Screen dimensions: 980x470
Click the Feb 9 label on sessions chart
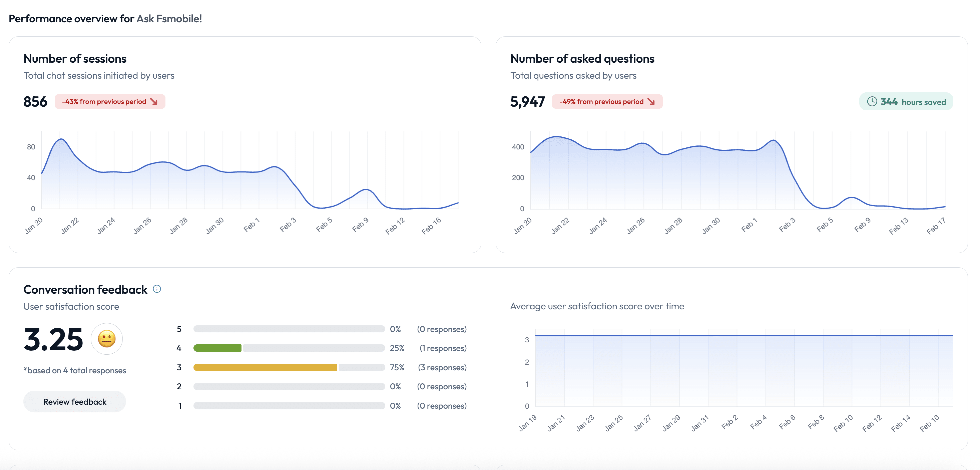coord(360,225)
